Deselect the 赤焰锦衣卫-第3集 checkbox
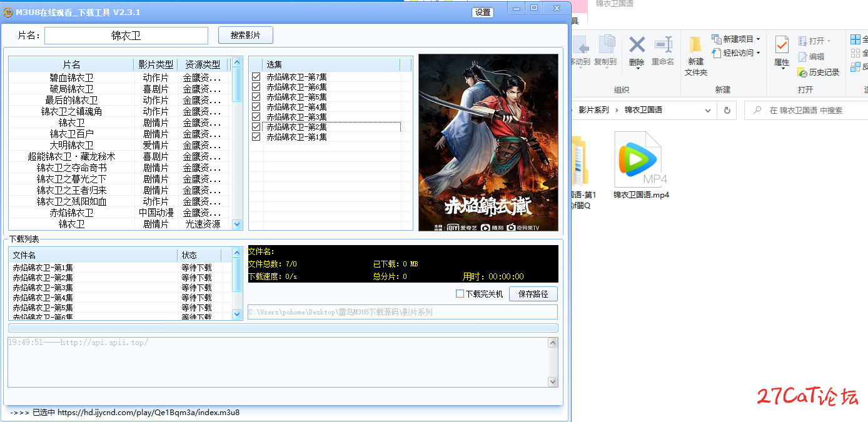 point(256,117)
